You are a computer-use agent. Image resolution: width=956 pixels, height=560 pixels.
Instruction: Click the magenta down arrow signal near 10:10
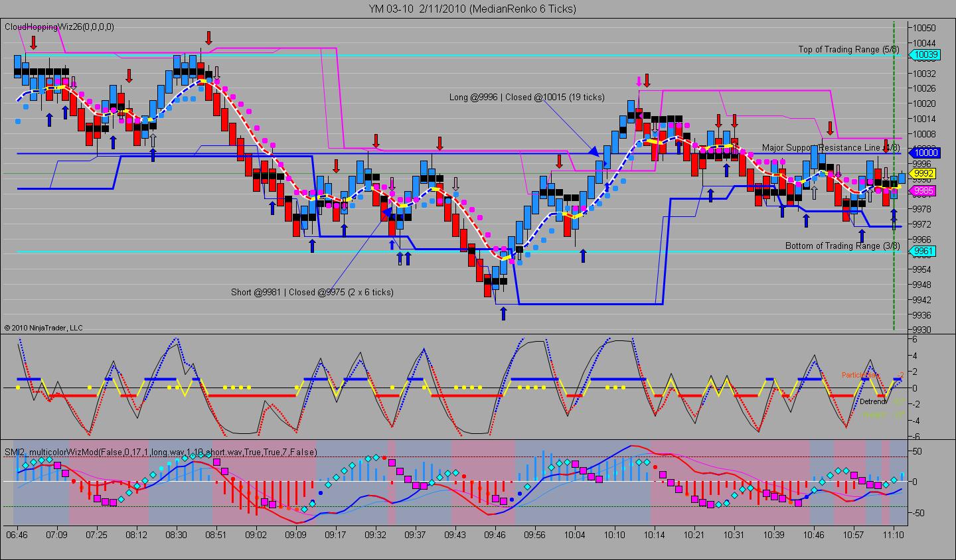pyautogui.click(x=639, y=82)
